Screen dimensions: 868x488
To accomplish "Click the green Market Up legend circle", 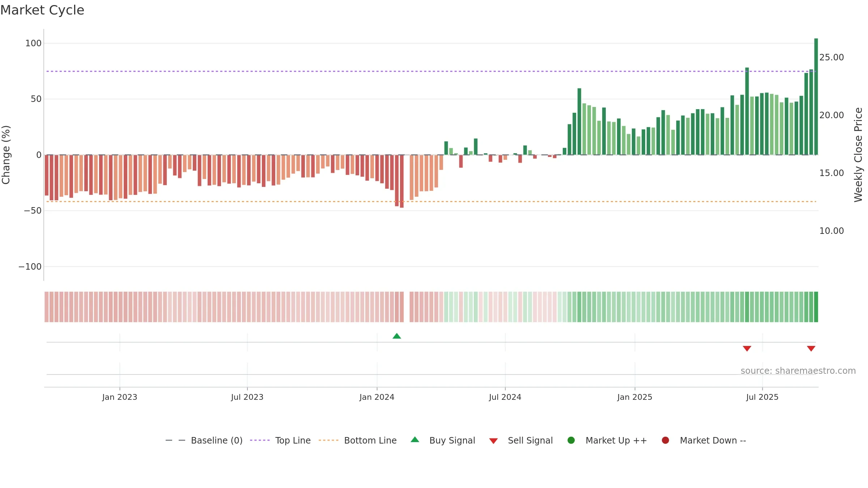I will (571, 440).
